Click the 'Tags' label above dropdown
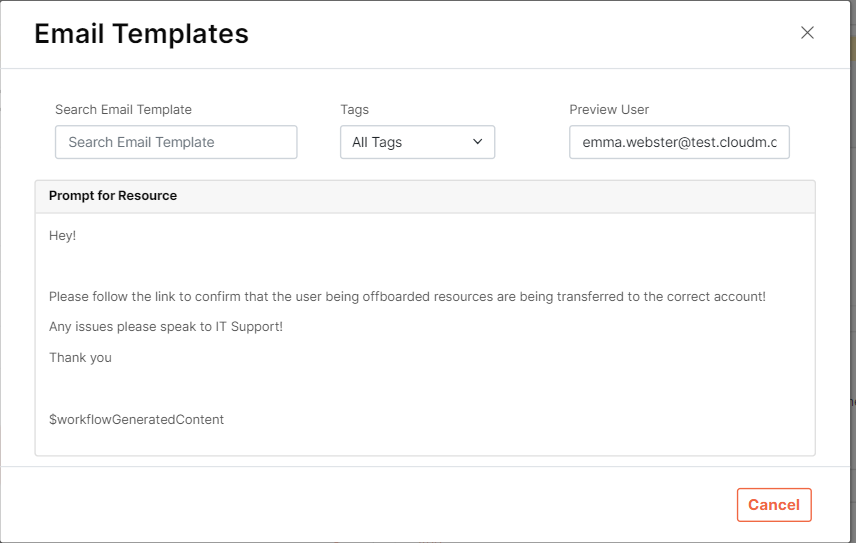Image resolution: width=856 pixels, height=543 pixels. [x=354, y=110]
